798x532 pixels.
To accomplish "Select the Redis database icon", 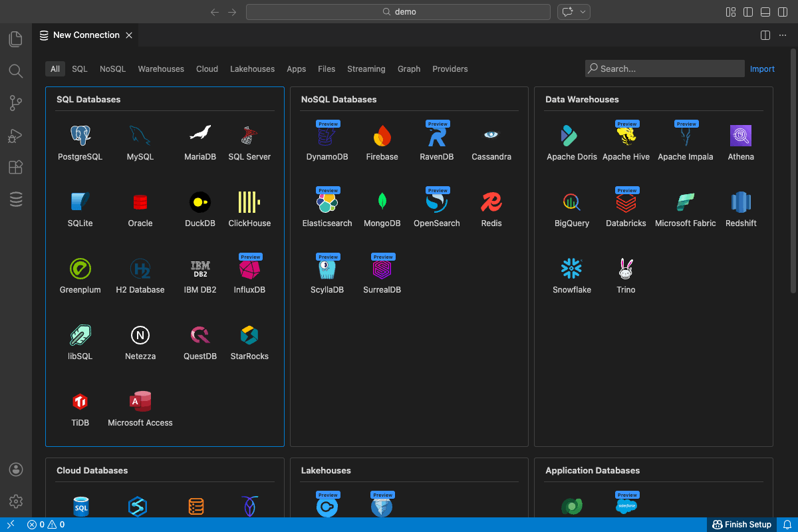I will pyautogui.click(x=491, y=202).
